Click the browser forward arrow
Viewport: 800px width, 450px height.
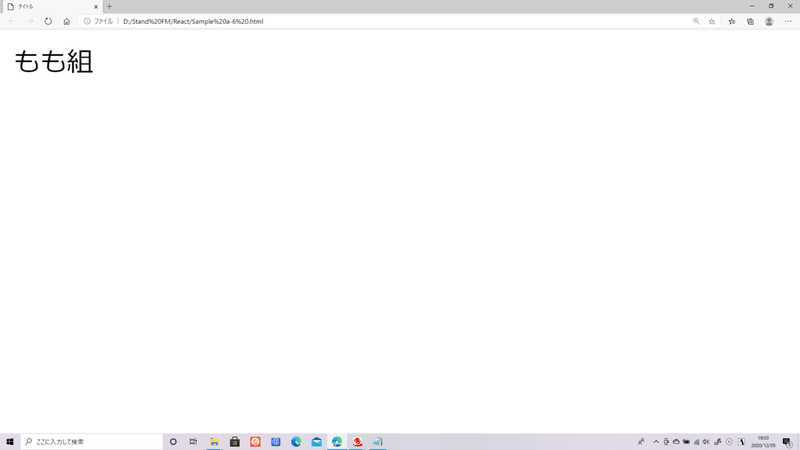(30, 21)
